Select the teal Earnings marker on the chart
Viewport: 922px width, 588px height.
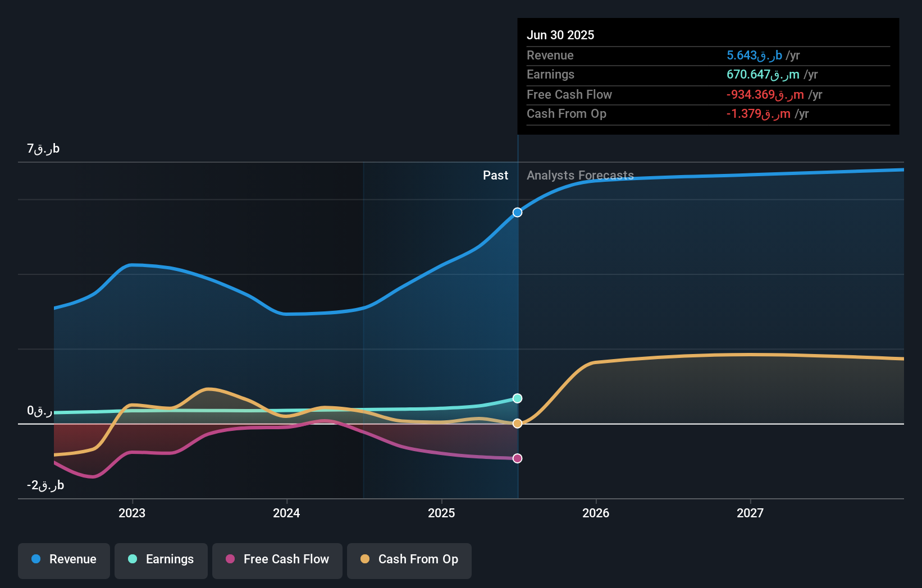[517, 398]
